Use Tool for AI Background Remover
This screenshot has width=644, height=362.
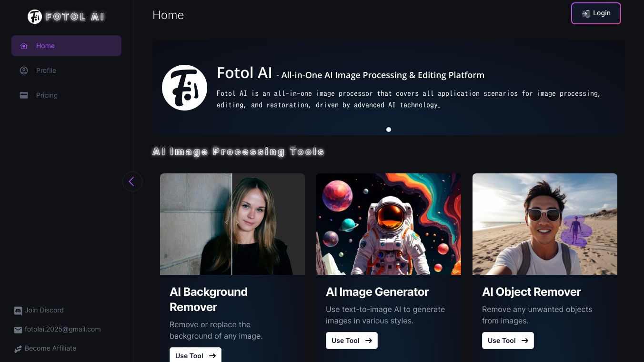[x=195, y=355]
